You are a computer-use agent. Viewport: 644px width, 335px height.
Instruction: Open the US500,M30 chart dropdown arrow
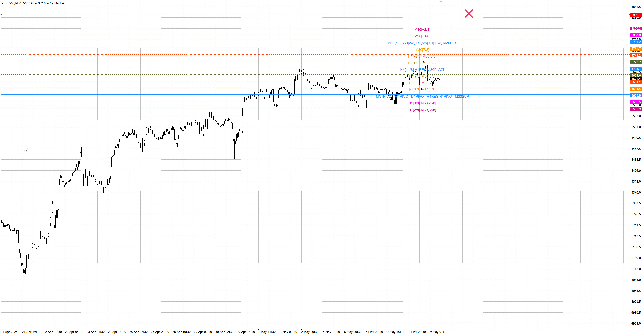pyautogui.click(x=3, y=3)
